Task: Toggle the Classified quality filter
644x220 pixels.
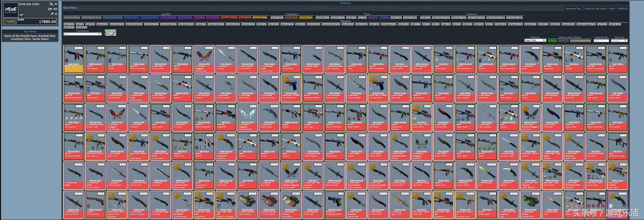Action: pos(213,17)
